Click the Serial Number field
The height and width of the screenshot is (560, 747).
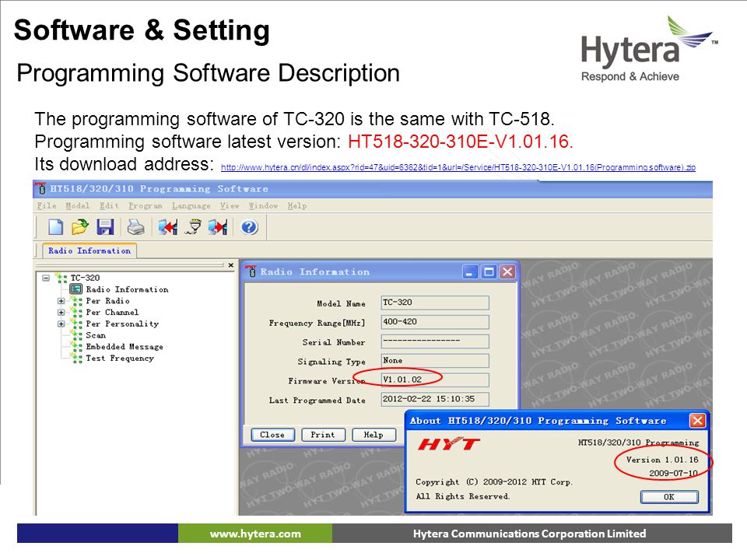(435, 341)
